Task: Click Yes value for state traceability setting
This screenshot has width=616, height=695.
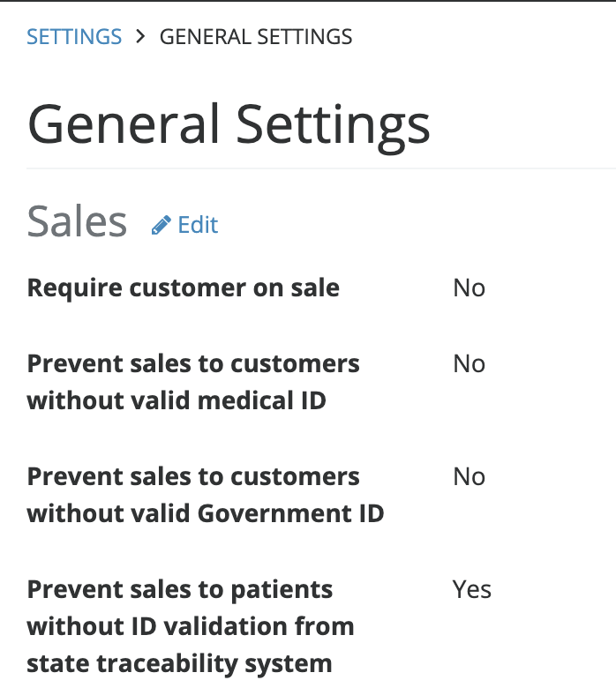Action: click(x=471, y=588)
